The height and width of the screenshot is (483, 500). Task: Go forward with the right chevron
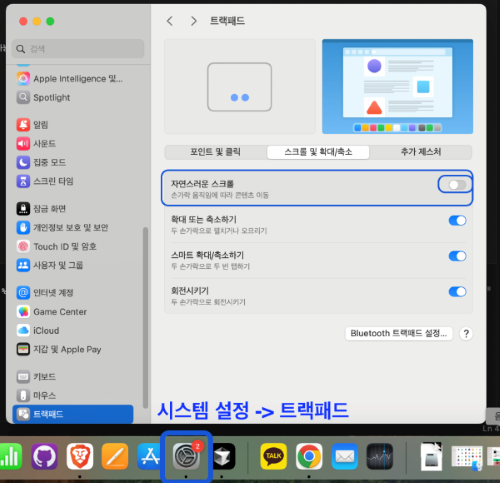tap(194, 21)
